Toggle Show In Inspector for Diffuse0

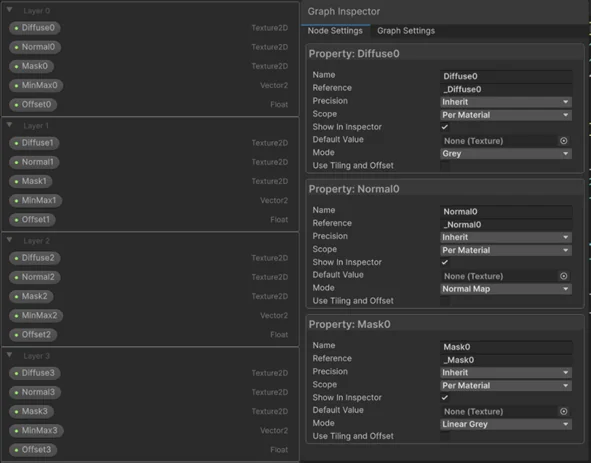[445, 127]
